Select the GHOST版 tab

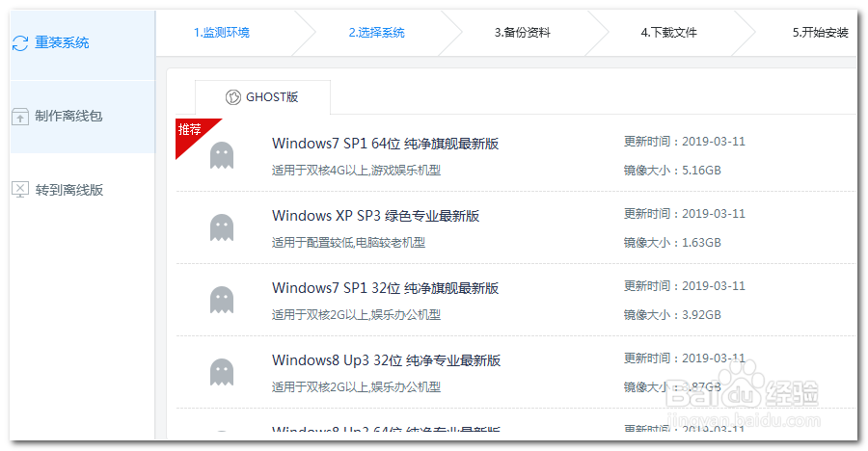tap(262, 97)
